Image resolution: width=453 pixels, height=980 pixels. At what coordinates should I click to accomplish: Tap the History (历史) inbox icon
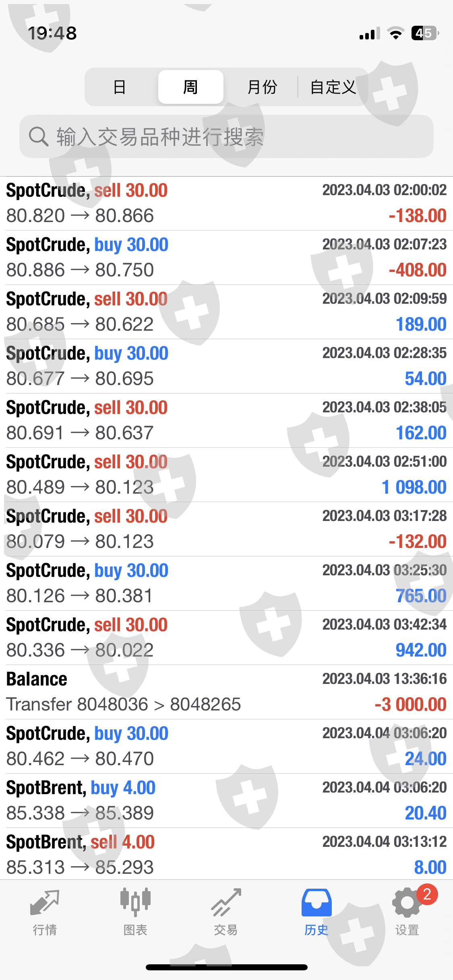pos(316,903)
